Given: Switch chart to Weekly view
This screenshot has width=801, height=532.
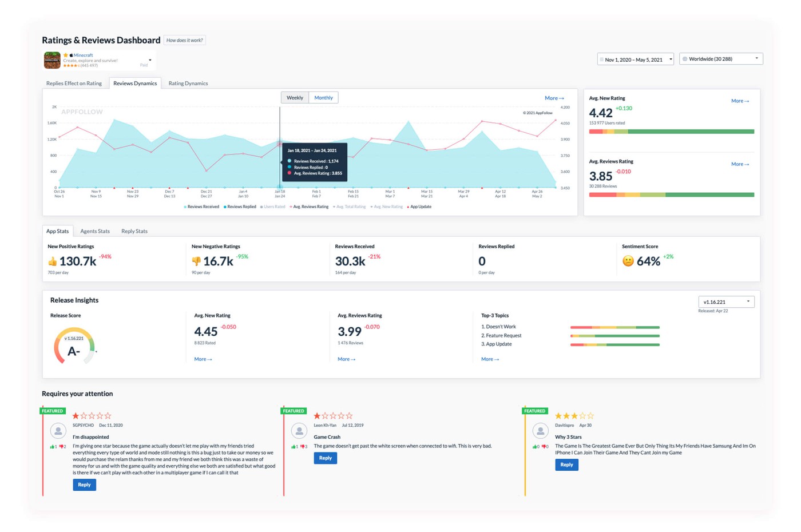Looking at the screenshot, I should point(295,98).
